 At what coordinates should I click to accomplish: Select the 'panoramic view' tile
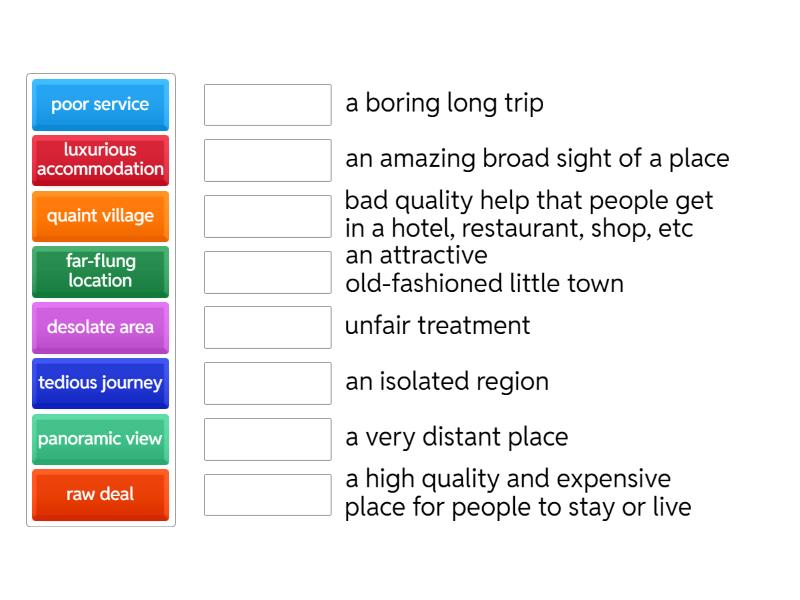click(100, 439)
